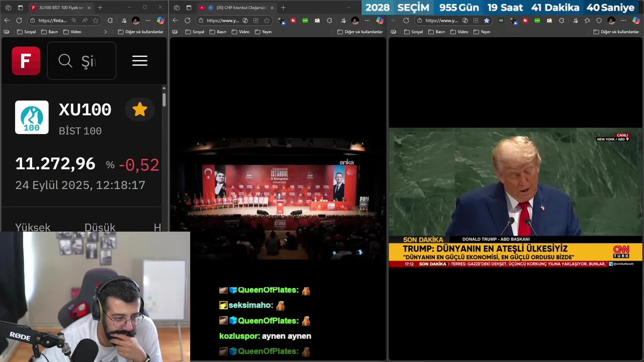
Task: Open new tab in fintables window
Action: [x=100, y=8]
